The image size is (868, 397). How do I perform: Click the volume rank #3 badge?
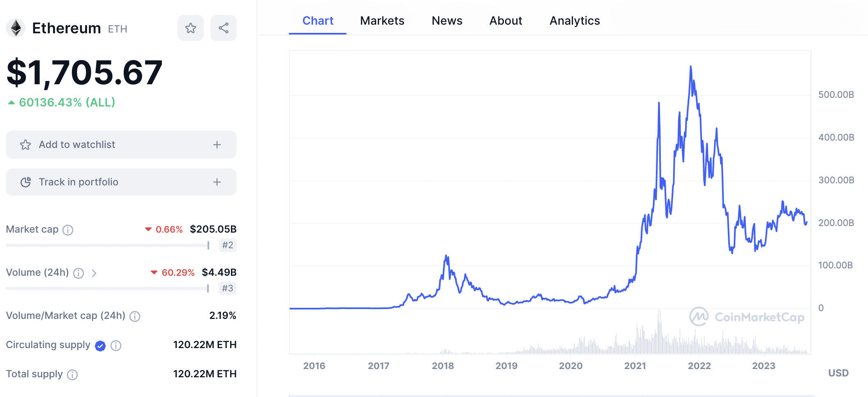click(x=228, y=288)
